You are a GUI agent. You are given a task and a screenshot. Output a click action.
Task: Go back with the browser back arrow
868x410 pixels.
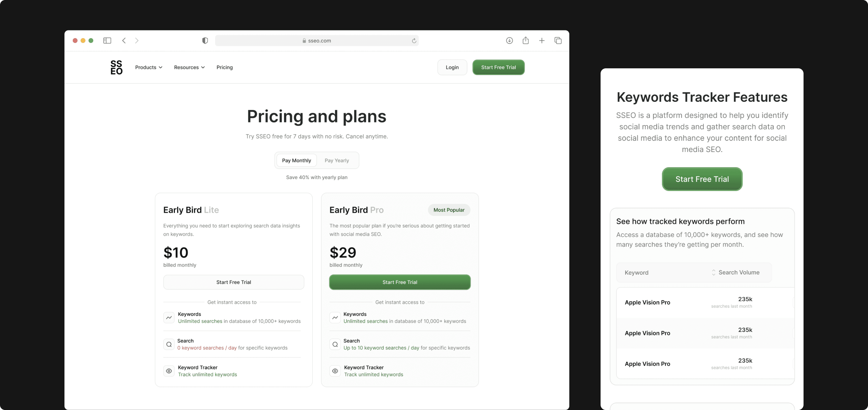[124, 40]
